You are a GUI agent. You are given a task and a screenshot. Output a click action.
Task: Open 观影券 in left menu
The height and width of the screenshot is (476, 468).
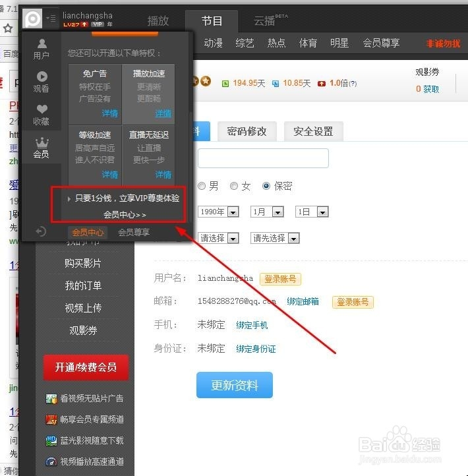[83, 330]
